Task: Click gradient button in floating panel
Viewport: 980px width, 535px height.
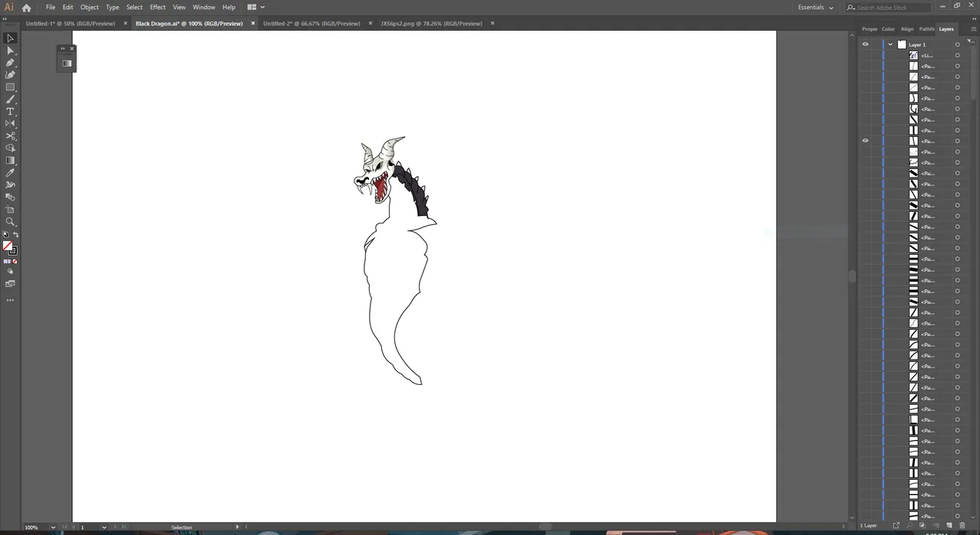Action: coord(67,64)
